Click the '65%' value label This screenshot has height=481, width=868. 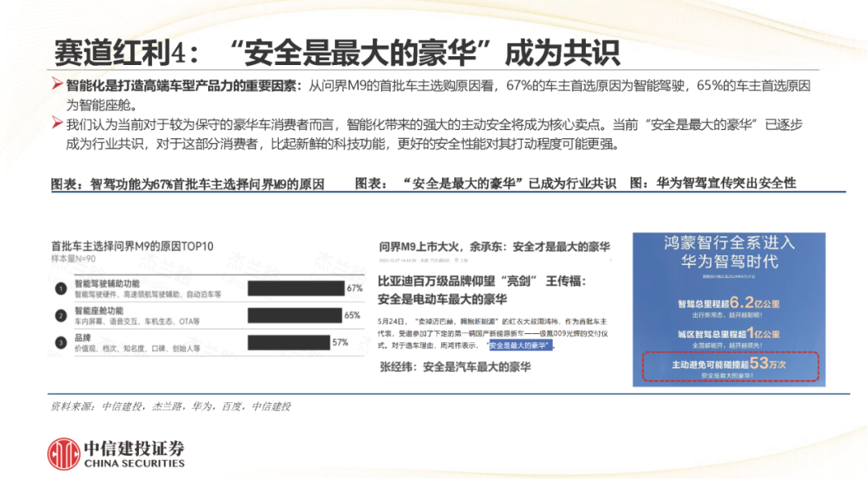tap(352, 315)
